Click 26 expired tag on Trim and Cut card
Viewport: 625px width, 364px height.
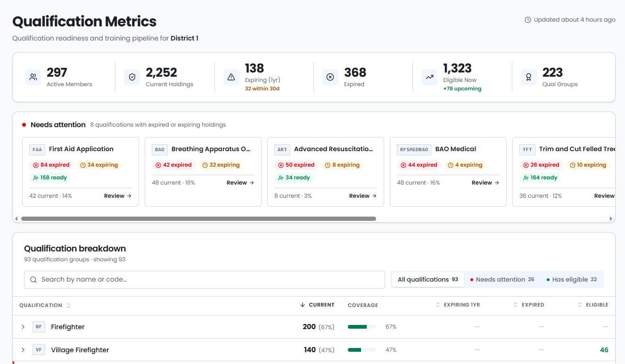point(541,165)
